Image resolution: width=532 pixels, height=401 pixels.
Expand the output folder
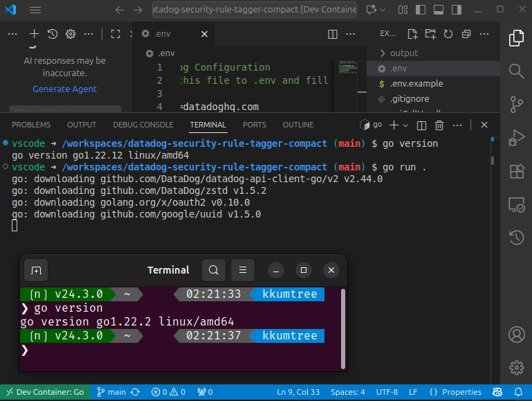[x=433, y=53]
